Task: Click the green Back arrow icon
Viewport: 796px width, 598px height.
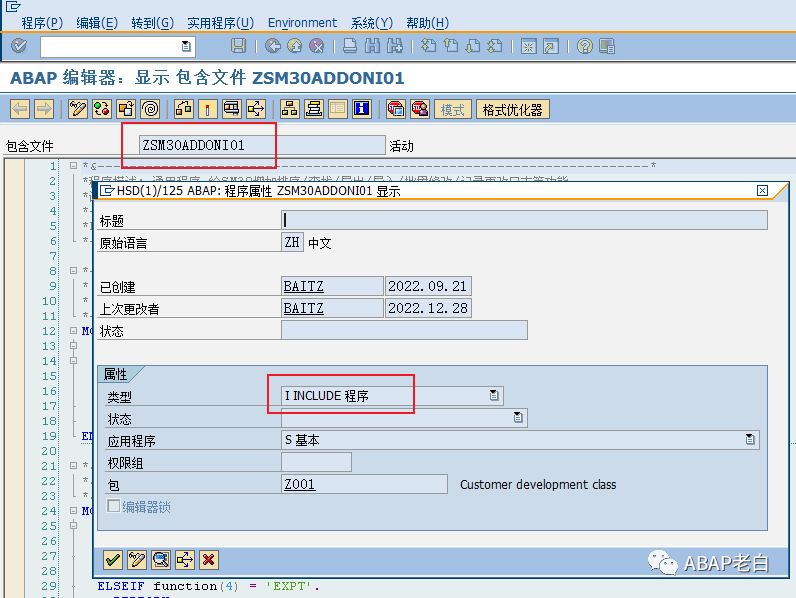Action: 273,46
